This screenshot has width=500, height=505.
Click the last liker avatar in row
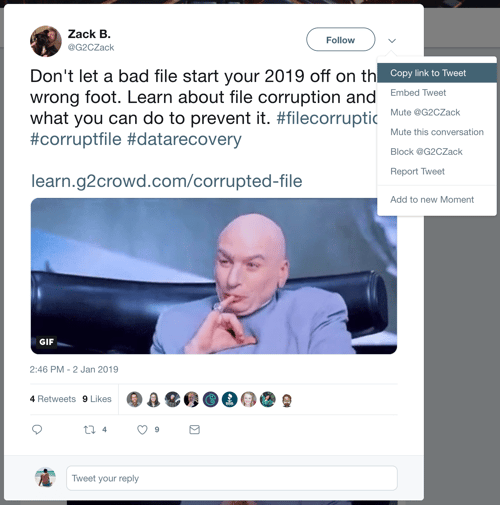coord(287,400)
